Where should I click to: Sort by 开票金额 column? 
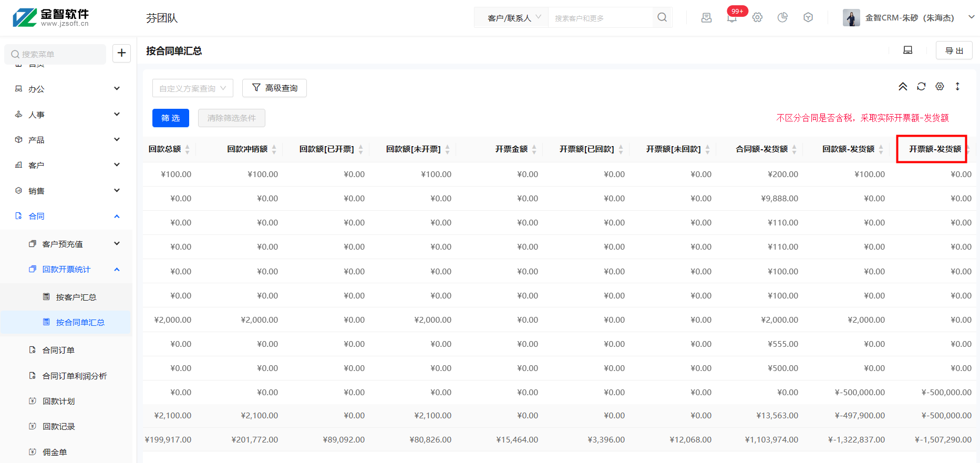click(534, 149)
